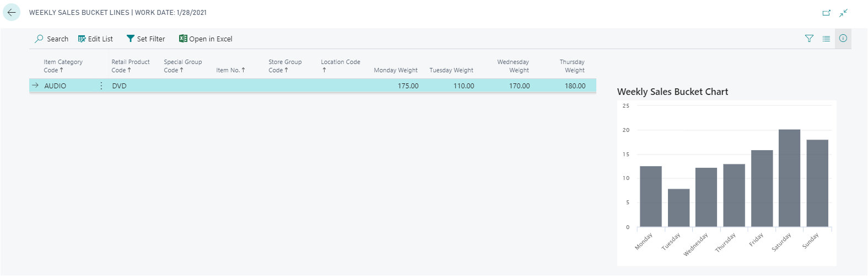The width and height of the screenshot is (868, 276).
Task: Select the AUDIO item category cell
Action: (x=55, y=86)
